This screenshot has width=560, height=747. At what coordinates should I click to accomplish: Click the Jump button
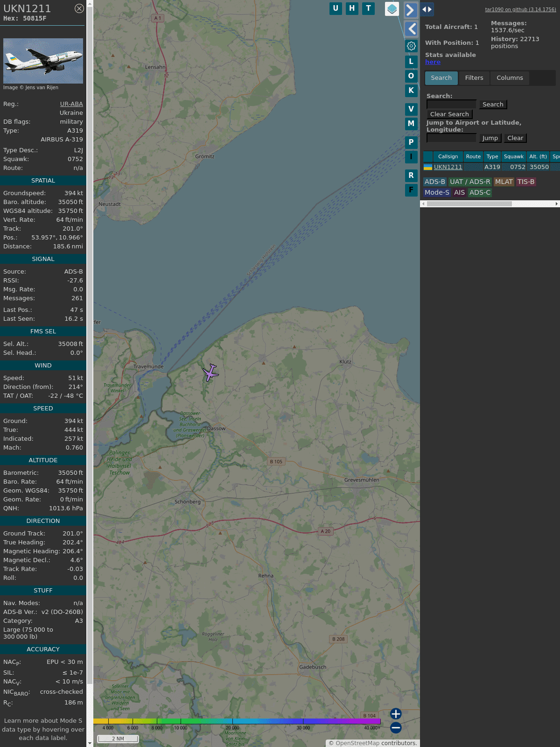(x=490, y=138)
